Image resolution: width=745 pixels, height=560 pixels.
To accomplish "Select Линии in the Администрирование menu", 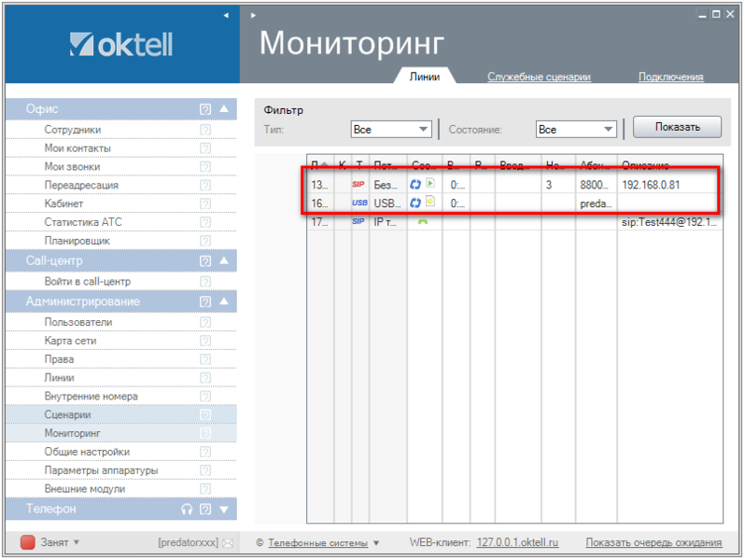I will pos(59,378).
